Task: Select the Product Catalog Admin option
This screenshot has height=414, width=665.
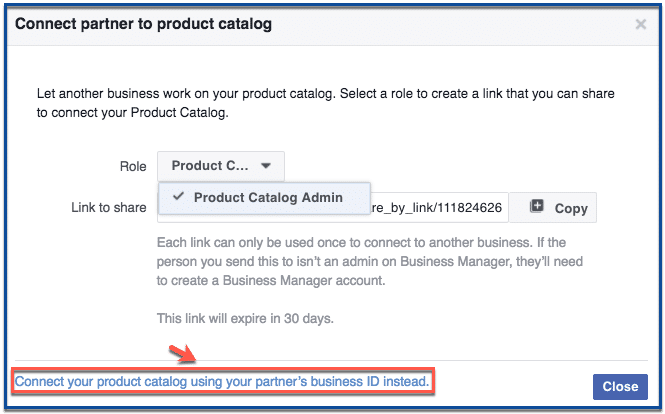Action: 264,198
